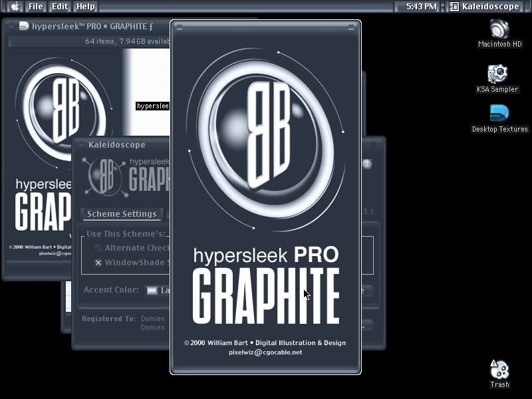
Task: Click the "Accent Color:" label
Action: 111,290
